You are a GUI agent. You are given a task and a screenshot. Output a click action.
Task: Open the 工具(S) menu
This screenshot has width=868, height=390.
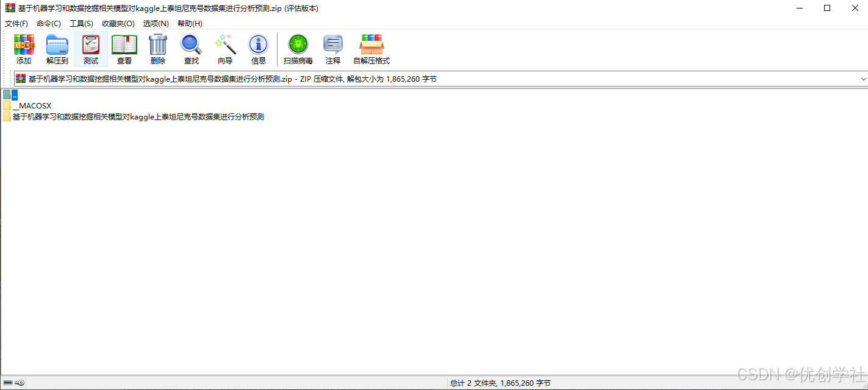tap(81, 23)
